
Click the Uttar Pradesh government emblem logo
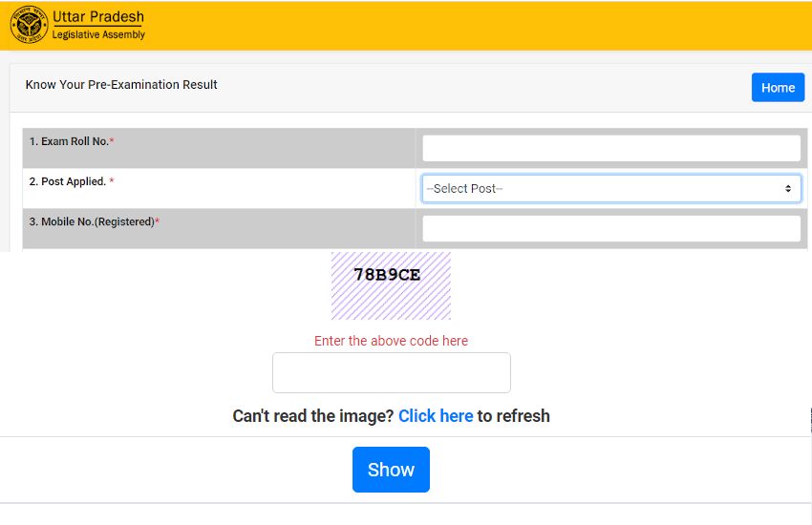(x=29, y=26)
